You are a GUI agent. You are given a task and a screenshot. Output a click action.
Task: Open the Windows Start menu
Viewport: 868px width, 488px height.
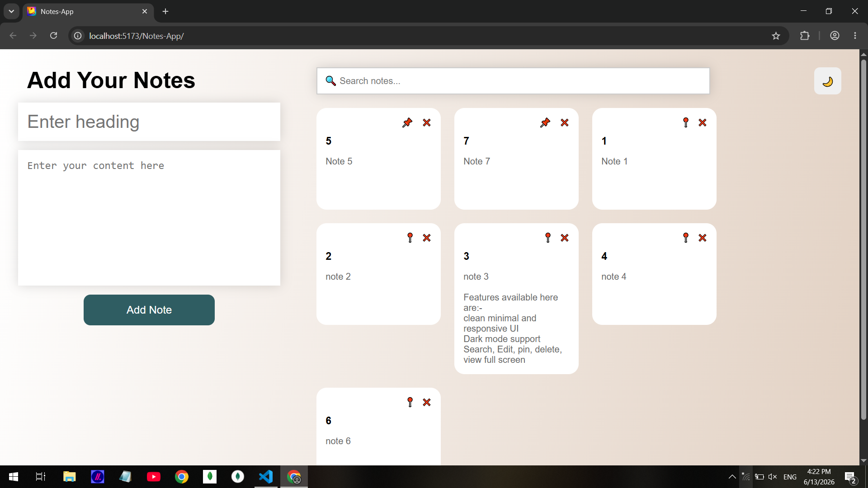coord(14,477)
